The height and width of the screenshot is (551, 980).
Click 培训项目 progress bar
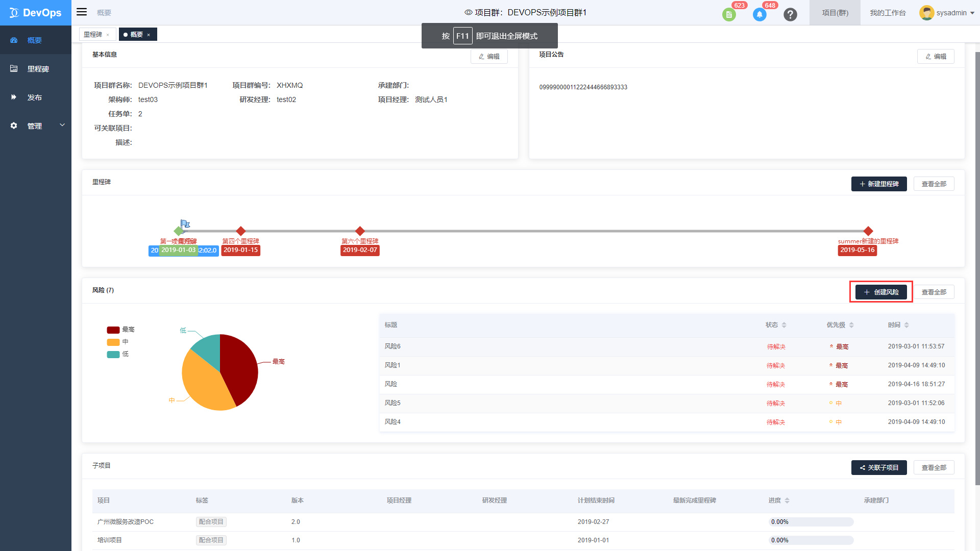(x=811, y=540)
